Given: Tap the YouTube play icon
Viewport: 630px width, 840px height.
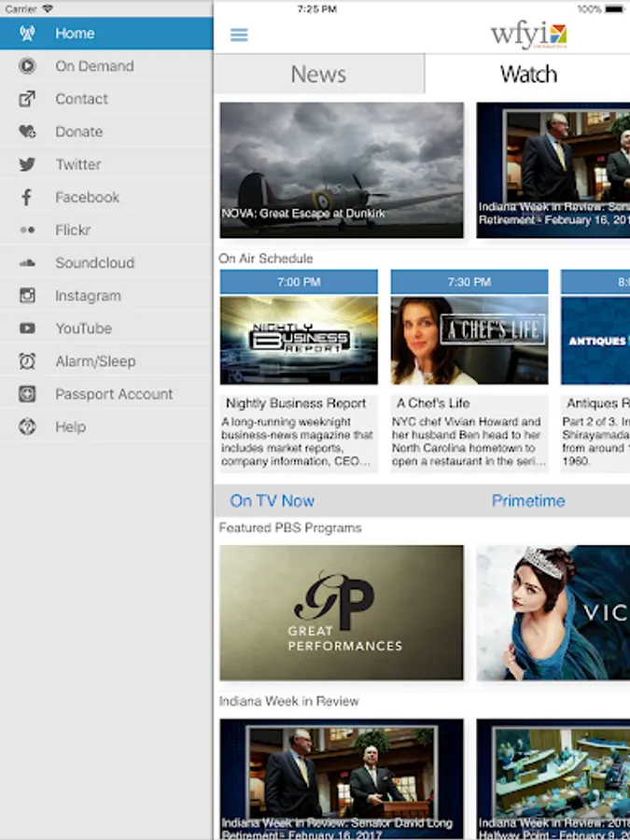Looking at the screenshot, I should [27, 328].
